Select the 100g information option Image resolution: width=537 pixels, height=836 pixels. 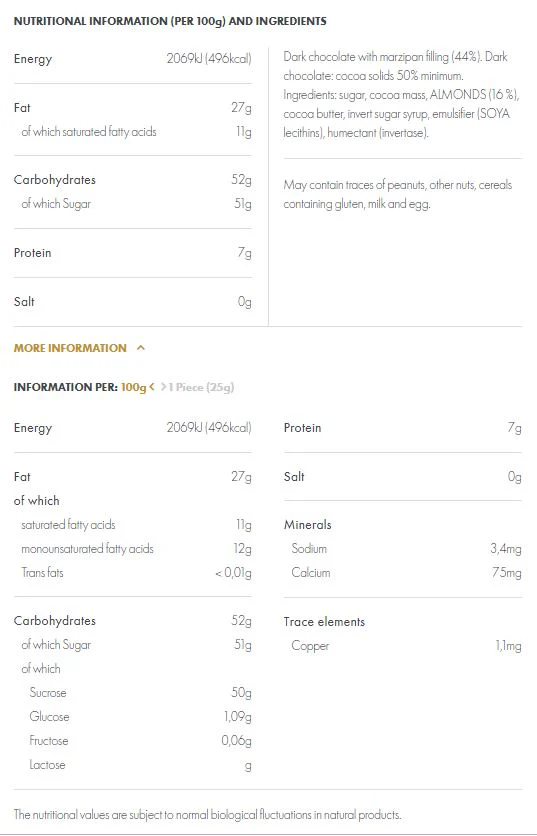[x=133, y=387]
